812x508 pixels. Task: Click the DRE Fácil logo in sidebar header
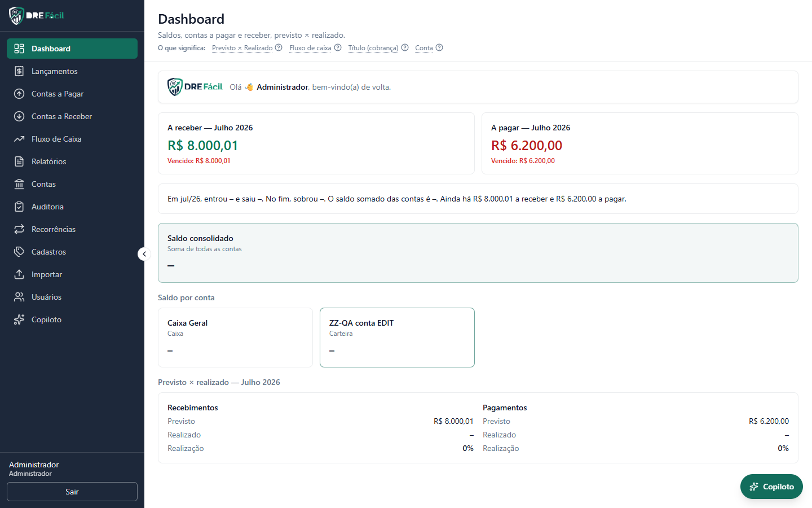click(x=37, y=15)
